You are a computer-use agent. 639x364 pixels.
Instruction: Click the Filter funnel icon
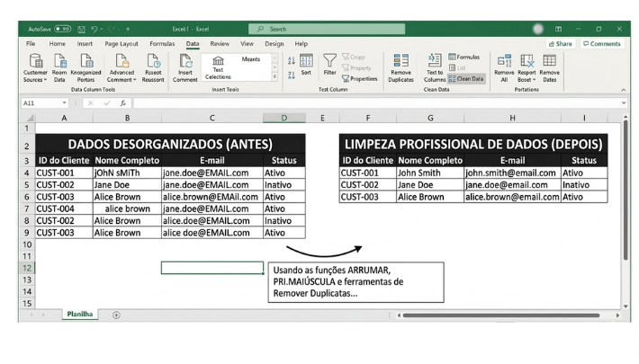[329, 61]
